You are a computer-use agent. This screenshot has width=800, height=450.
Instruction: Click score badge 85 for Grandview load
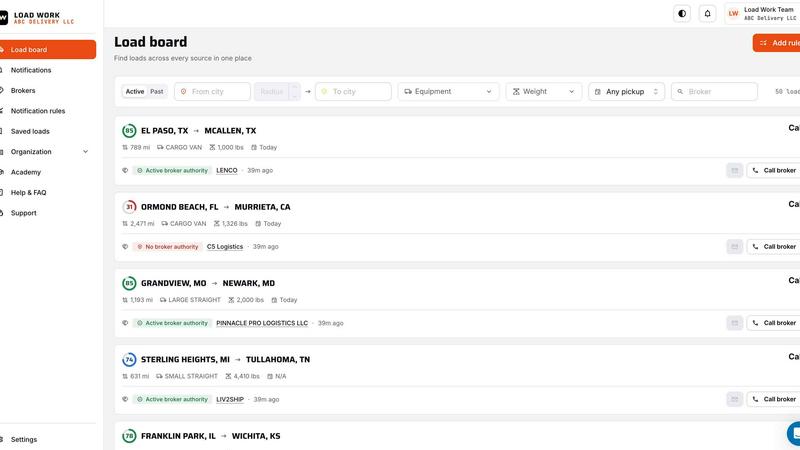point(129,283)
